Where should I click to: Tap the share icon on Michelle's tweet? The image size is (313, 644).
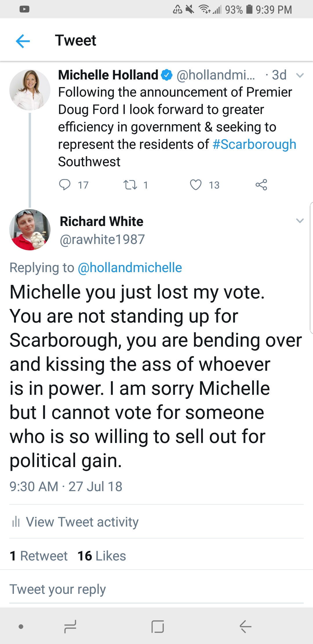pyautogui.click(x=261, y=185)
